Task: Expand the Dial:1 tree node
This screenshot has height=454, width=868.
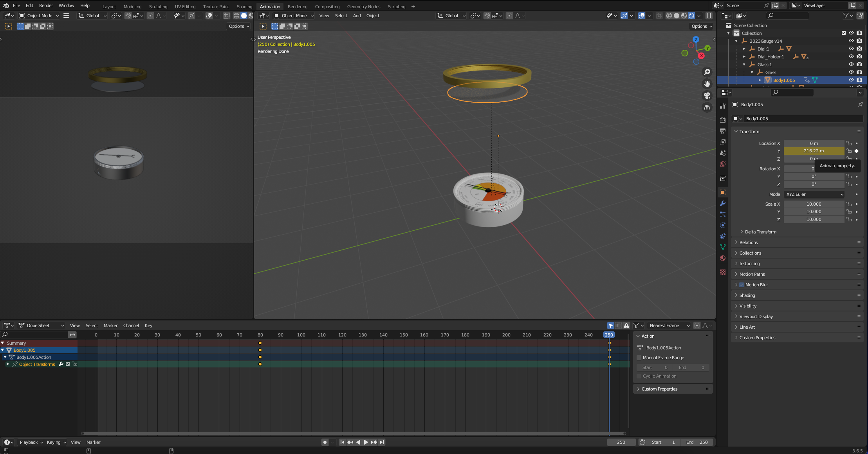Action: [x=744, y=49]
